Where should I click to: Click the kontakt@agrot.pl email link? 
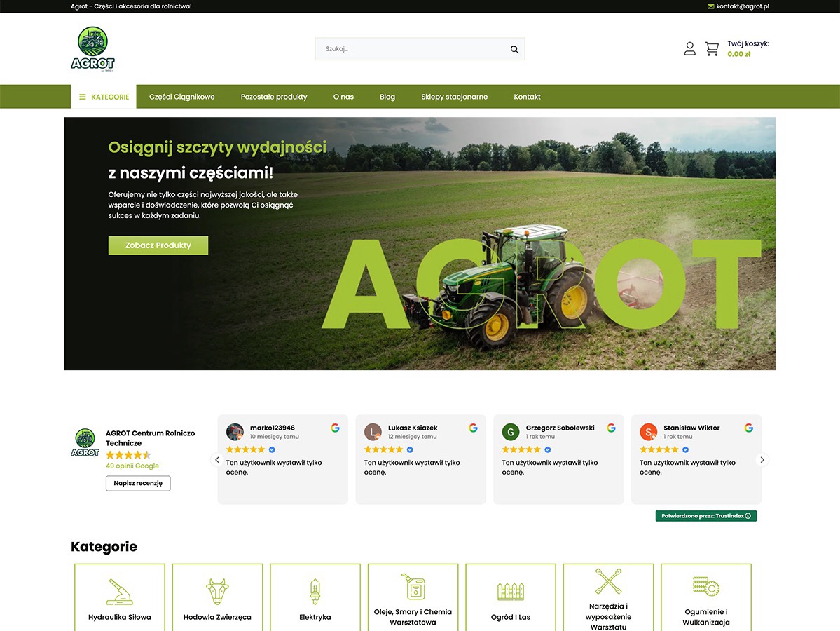coord(743,6)
